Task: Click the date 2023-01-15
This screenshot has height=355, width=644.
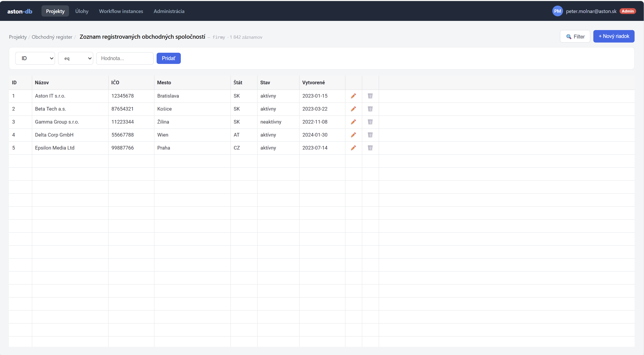Action: [x=322, y=96]
